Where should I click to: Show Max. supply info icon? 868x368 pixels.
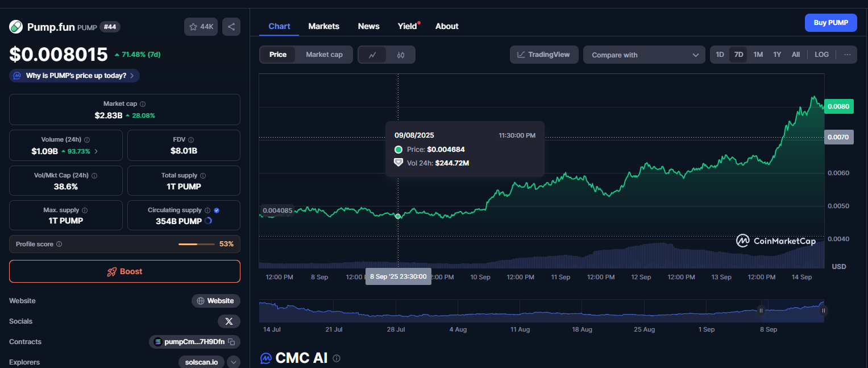click(x=85, y=210)
